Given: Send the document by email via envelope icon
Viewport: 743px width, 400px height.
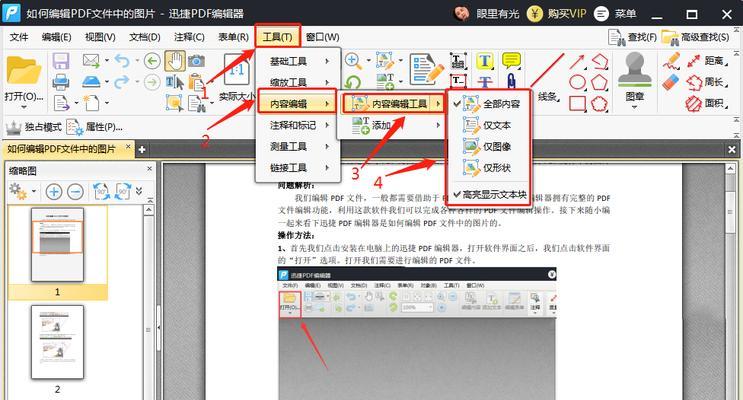Looking at the screenshot, I should point(91,61).
